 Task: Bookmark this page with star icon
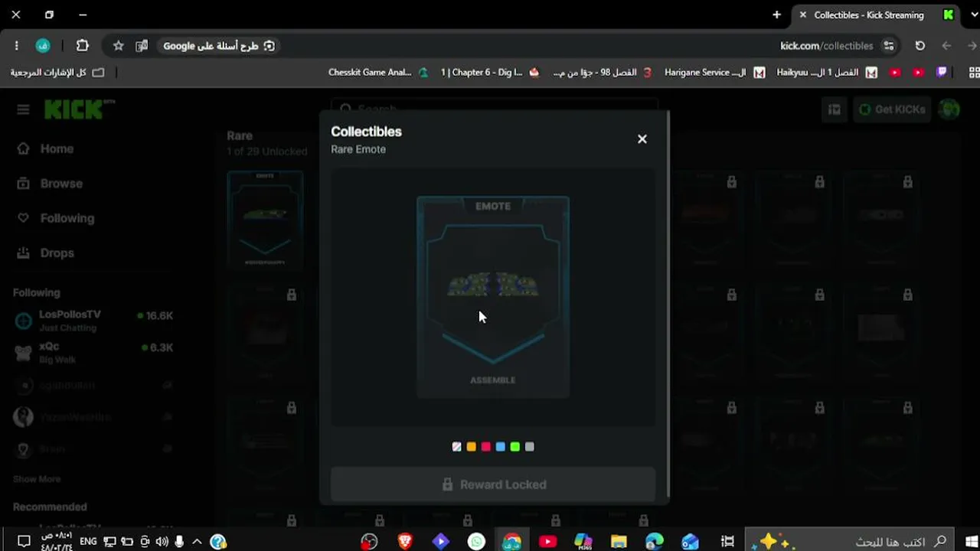pyautogui.click(x=119, y=46)
